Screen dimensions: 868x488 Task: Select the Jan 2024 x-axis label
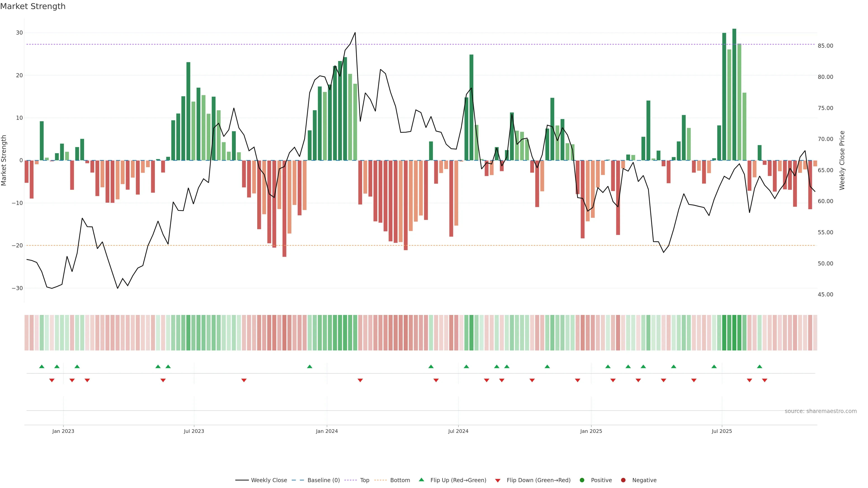[x=326, y=431]
